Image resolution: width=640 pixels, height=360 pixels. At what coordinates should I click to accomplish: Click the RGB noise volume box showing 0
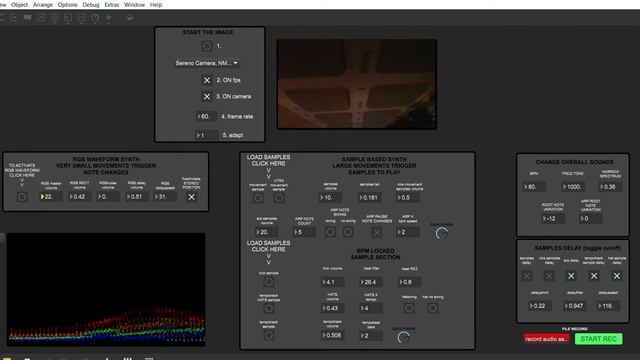coord(108,197)
